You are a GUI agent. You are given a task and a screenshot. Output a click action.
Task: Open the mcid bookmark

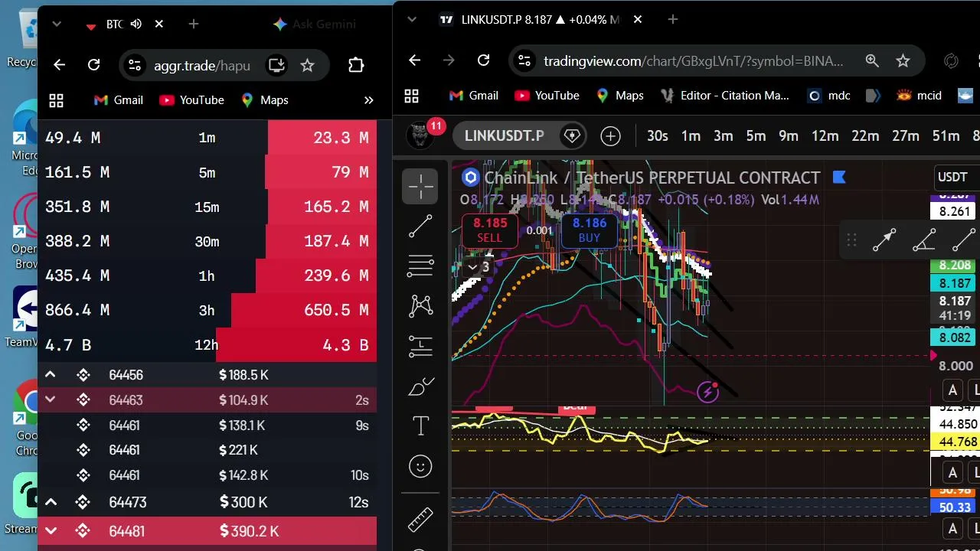(919, 96)
